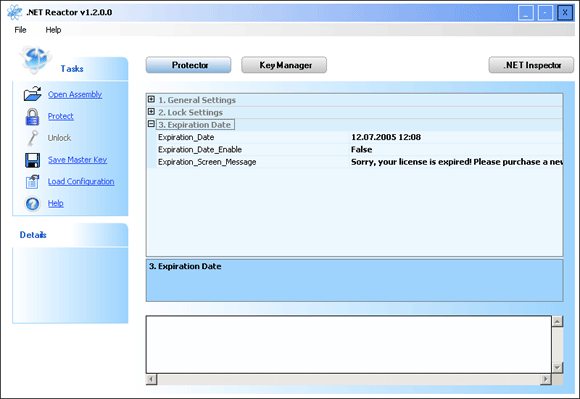Screen dimensions: 580x399
Task: Open the Load Configuration link
Action: pyautogui.click(x=81, y=182)
